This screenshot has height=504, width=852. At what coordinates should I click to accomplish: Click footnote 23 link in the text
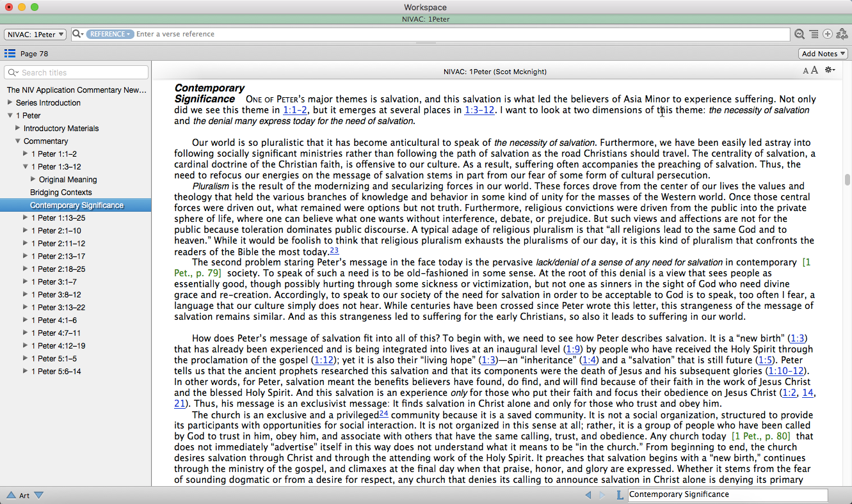tap(334, 250)
